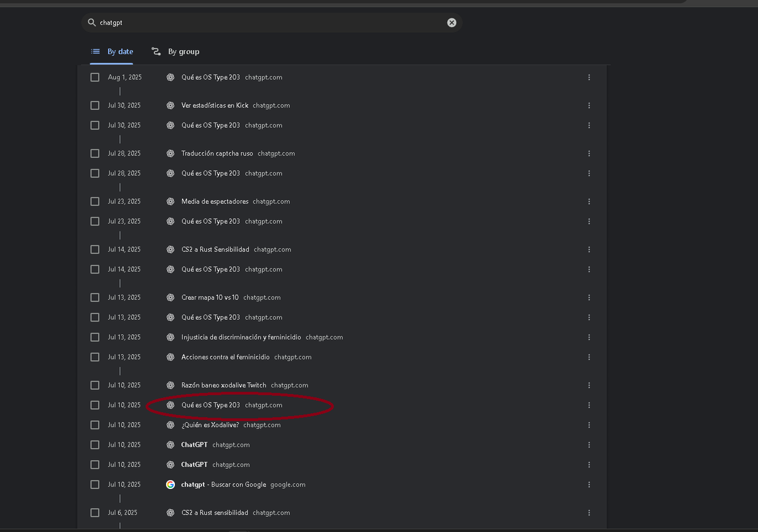Open Jul 10 Qué es OS Type 203 link

tap(210, 405)
